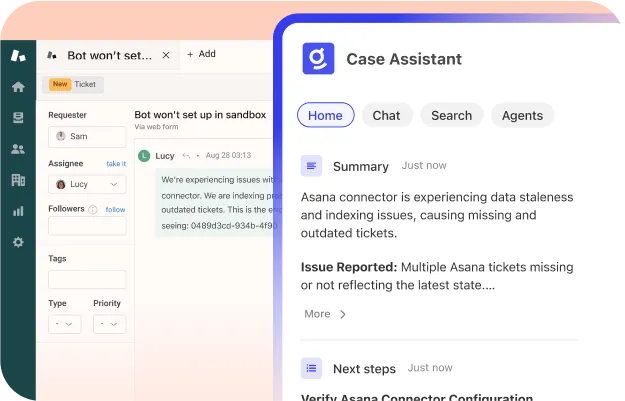Click the "take it" link
This screenshot has width=625, height=401.
coord(116,164)
